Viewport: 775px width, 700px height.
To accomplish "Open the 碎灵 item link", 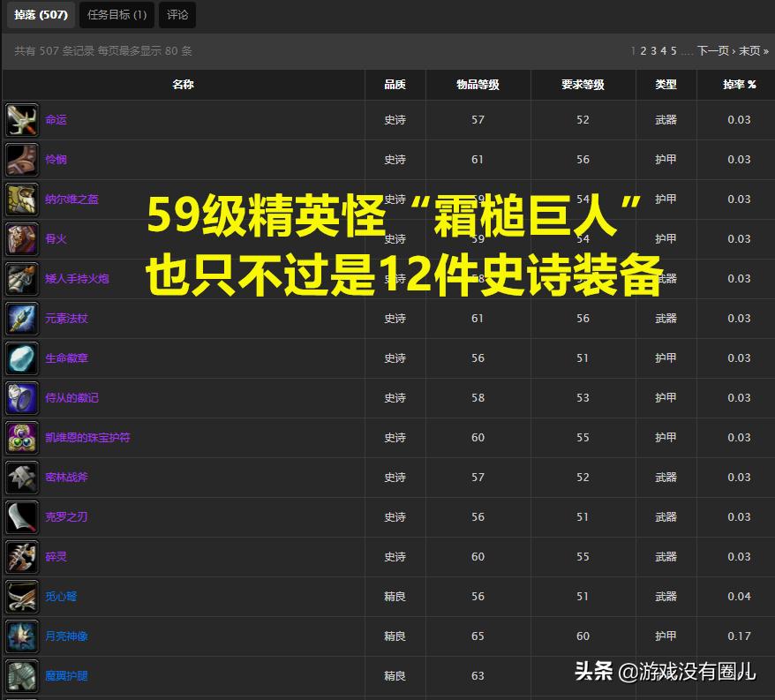I will point(56,556).
